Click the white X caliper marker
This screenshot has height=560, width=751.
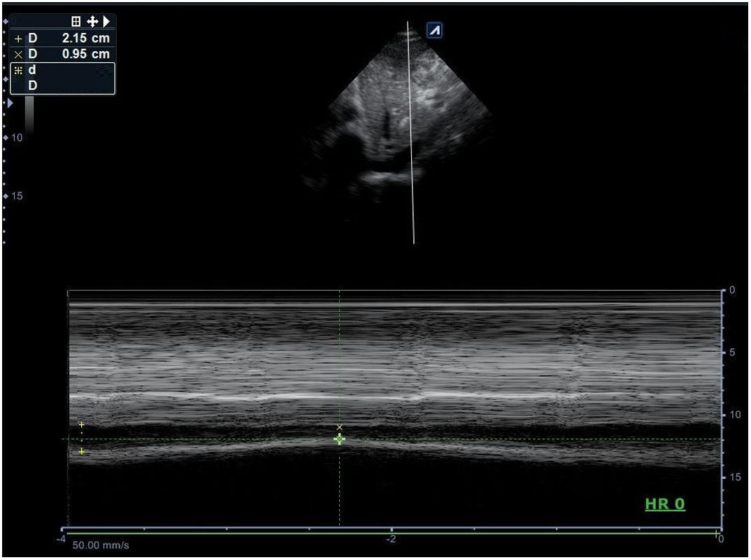340,426
